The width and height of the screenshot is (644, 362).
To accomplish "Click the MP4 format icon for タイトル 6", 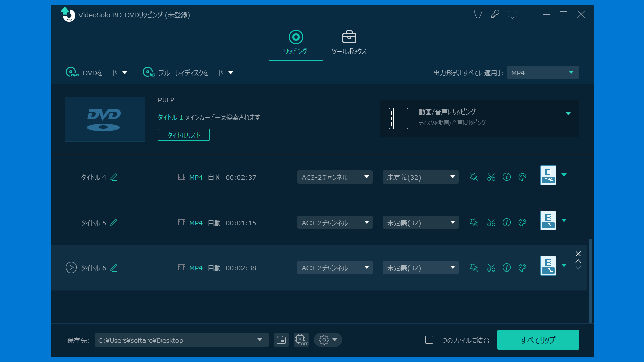I will [x=548, y=265].
